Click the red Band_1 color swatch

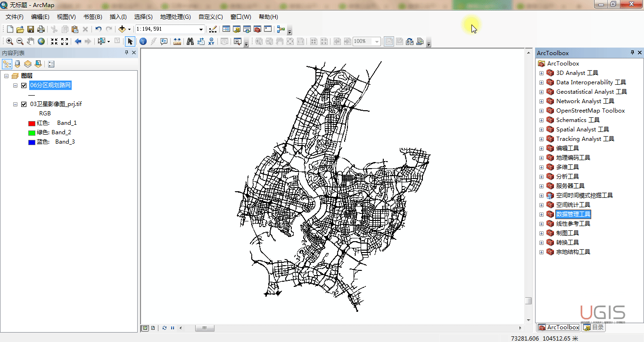pyautogui.click(x=32, y=123)
